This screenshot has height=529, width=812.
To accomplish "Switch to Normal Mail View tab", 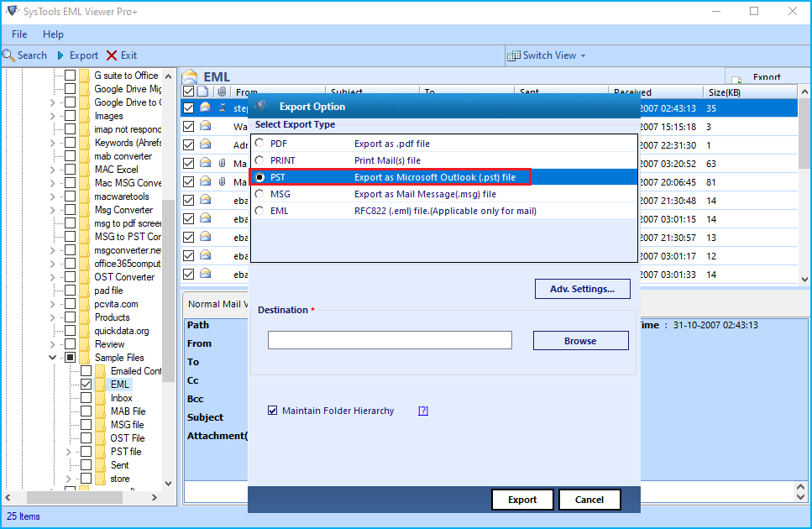I will point(217,304).
